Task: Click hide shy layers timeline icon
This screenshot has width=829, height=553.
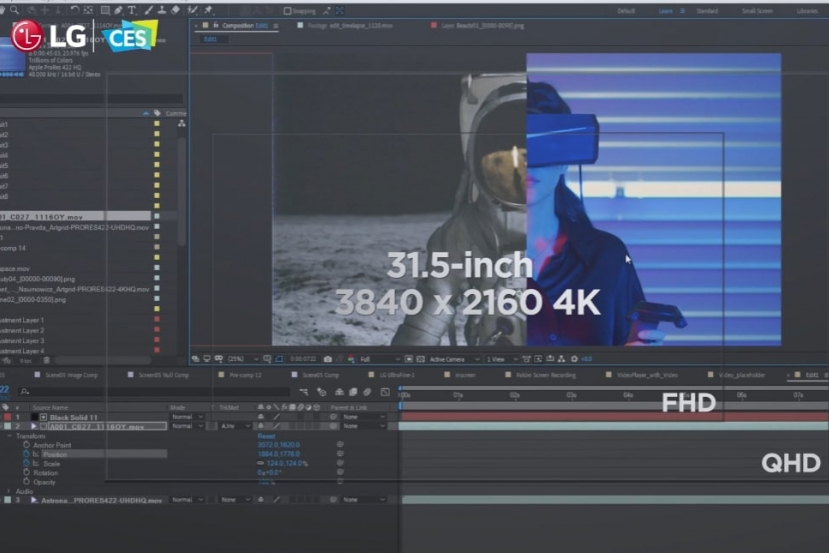Action: click(x=339, y=392)
